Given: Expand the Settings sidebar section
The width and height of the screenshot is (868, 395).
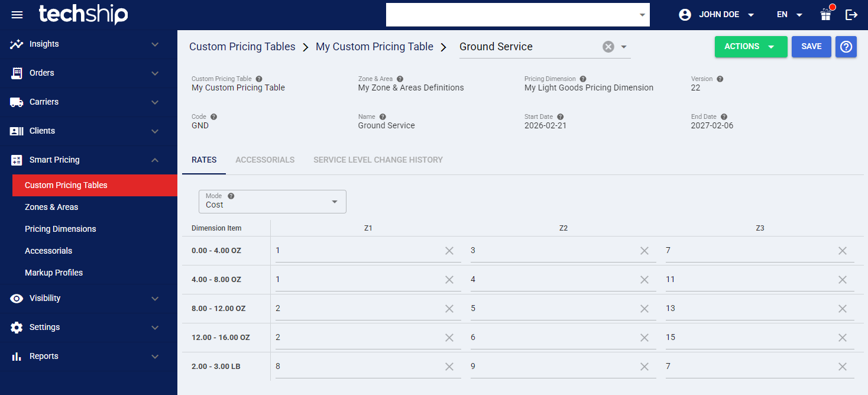Looking at the screenshot, I should point(89,327).
